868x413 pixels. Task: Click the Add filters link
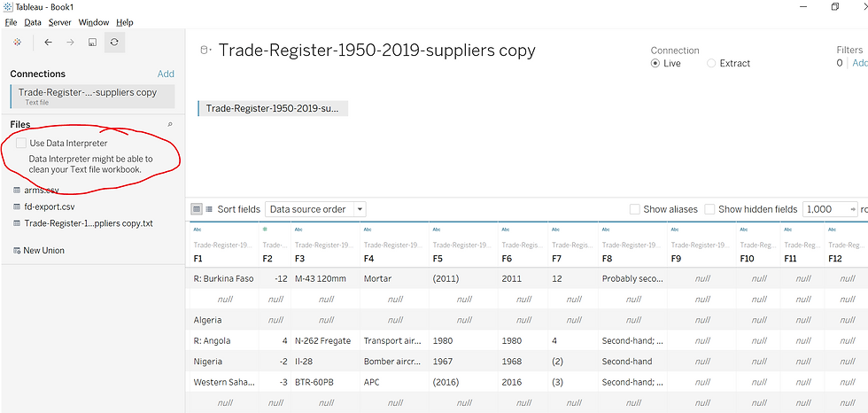(860, 63)
